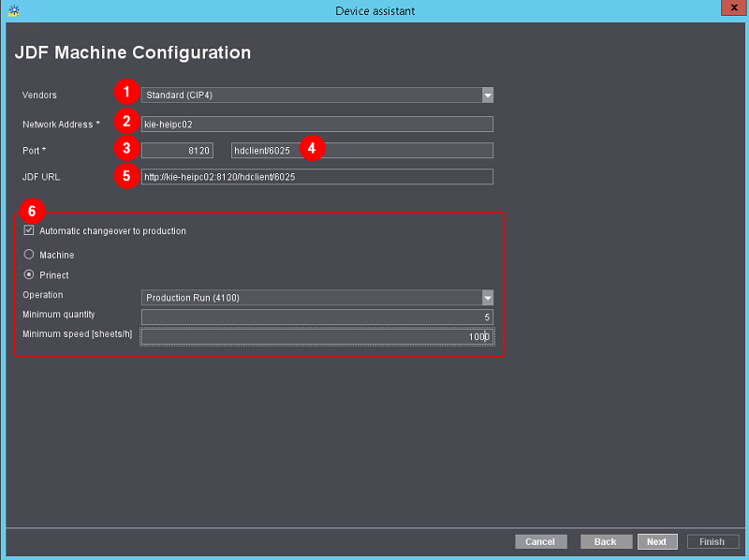Viewport: 749px width, 560px height.
Task: Click the red callout marker number 3
Action: click(x=124, y=149)
